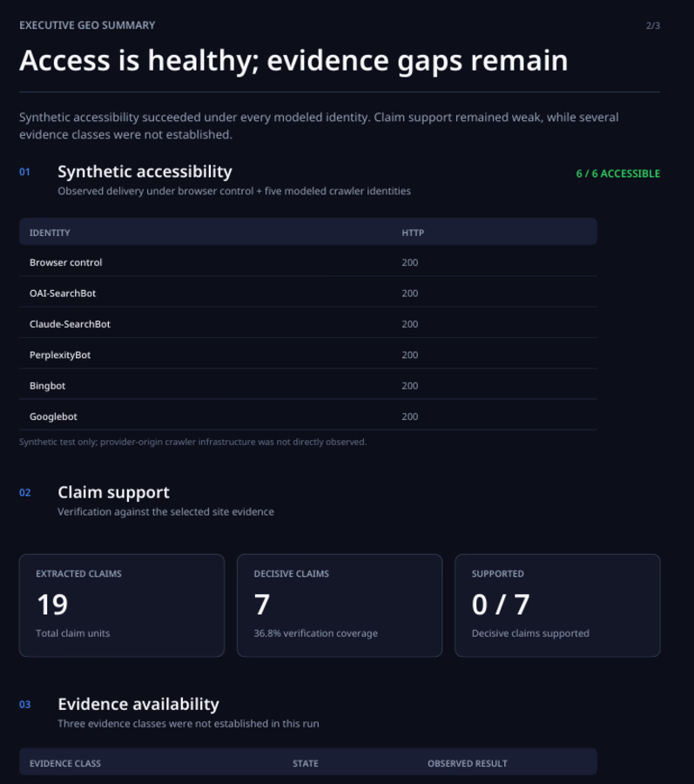This screenshot has width=694, height=784.
Task: Click the 'HTTP' column header
Action: point(413,233)
